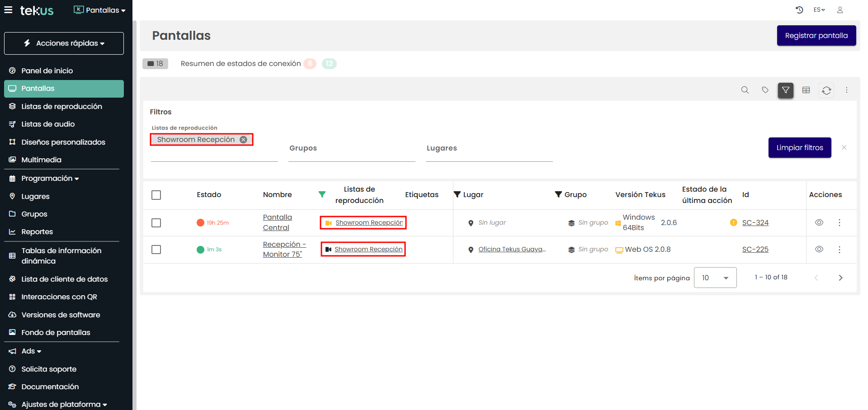Viewport: 868px width, 410px height.
Task: Open the tags icon in toolbar
Action: (x=765, y=90)
